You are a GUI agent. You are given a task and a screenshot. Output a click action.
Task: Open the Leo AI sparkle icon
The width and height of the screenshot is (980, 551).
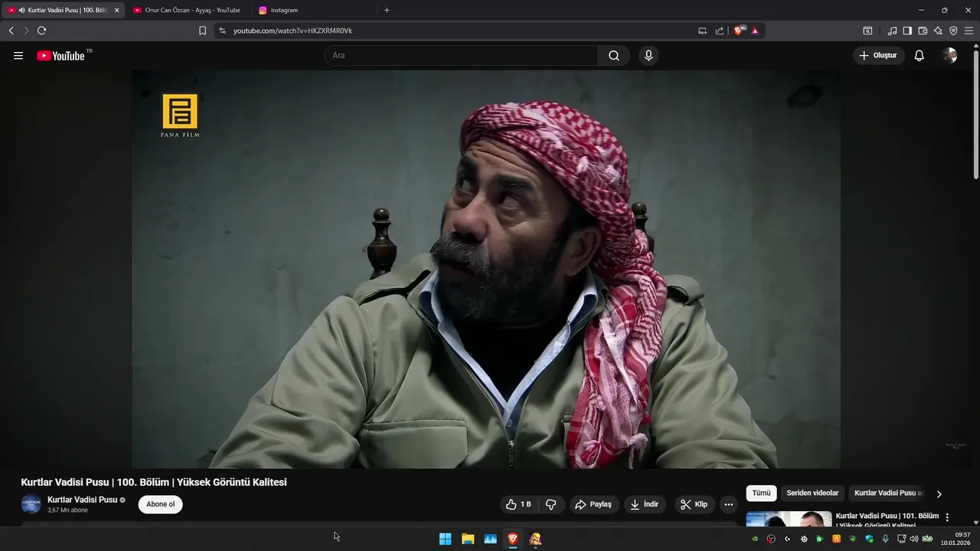pos(938,31)
